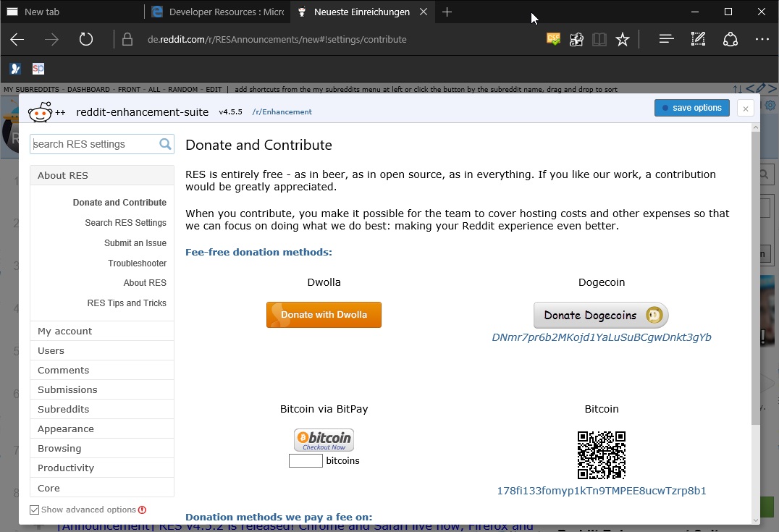The height and width of the screenshot is (532, 779).
Task: Click the RES extension icon beside reading view
Action: click(576, 39)
